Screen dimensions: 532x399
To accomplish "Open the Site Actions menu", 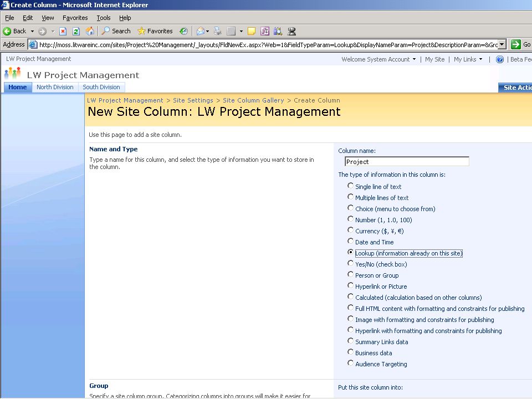I will tap(515, 88).
